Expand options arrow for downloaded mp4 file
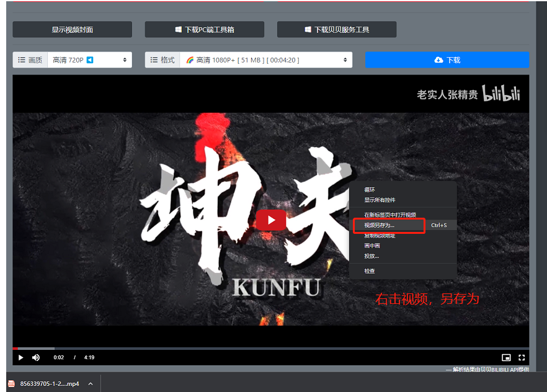Image resolution: width=547 pixels, height=392 pixels. (x=91, y=384)
